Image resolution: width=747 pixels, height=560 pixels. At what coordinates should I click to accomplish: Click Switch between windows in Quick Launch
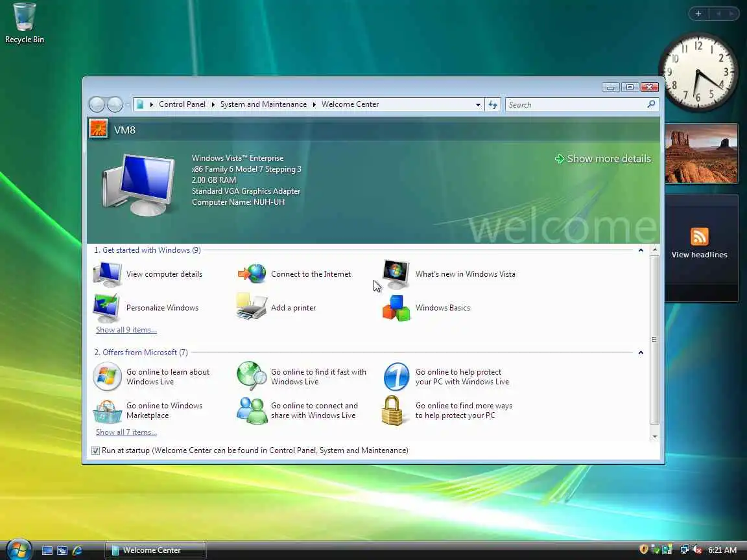(62, 550)
